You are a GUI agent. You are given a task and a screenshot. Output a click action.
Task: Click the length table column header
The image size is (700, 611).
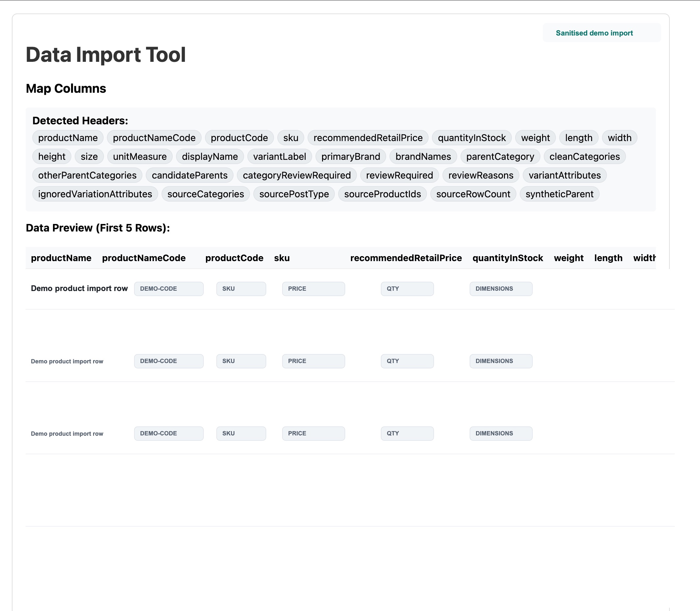(608, 258)
